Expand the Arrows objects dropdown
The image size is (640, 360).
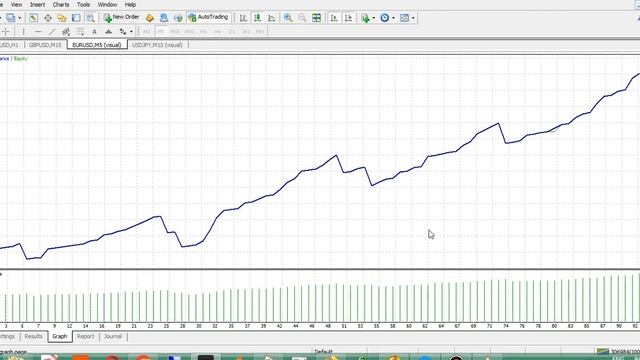pyautogui.click(x=131, y=32)
